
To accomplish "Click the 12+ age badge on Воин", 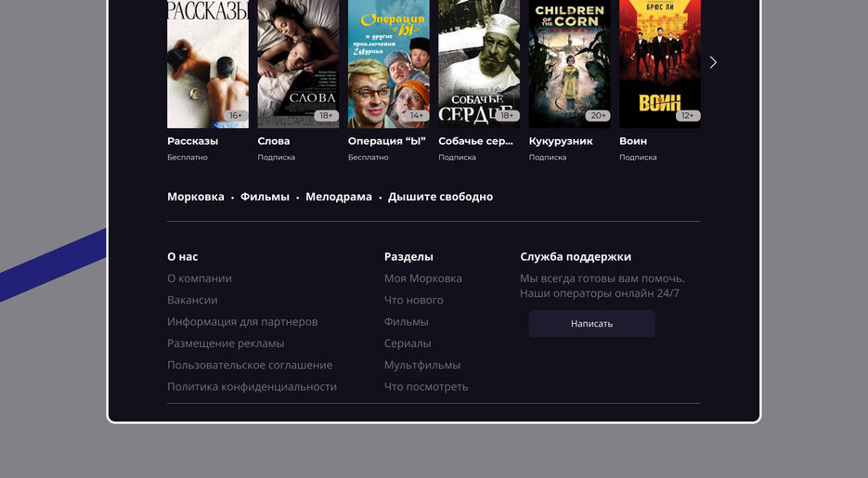I will [x=688, y=116].
